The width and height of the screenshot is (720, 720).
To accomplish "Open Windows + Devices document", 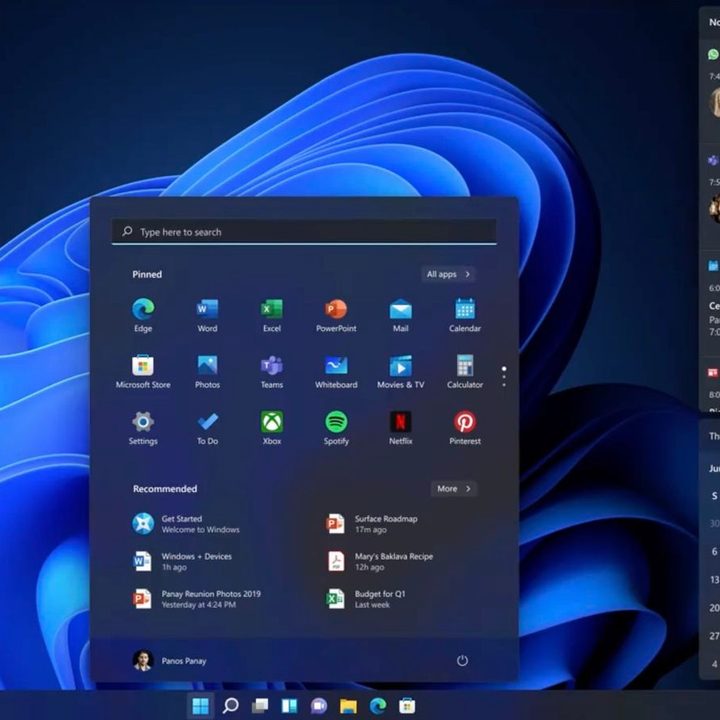I will point(182,562).
